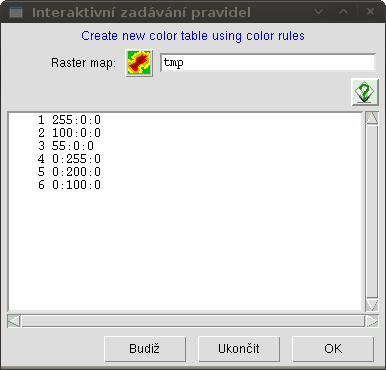Confirm with the OK button
Image resolution: width=386 pixels, height=370 pixels.
(x=333, y=349)
